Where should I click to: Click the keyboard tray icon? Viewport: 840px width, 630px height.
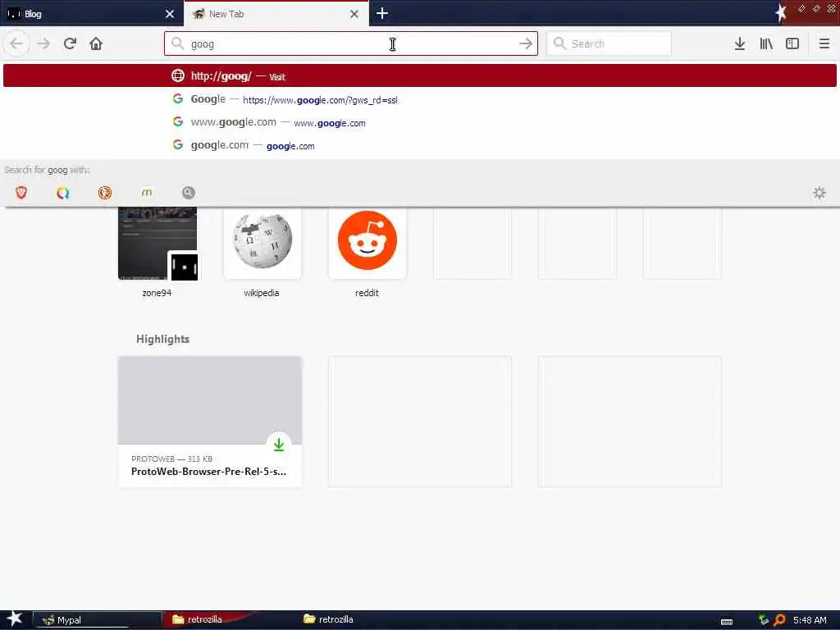[727, 622]
